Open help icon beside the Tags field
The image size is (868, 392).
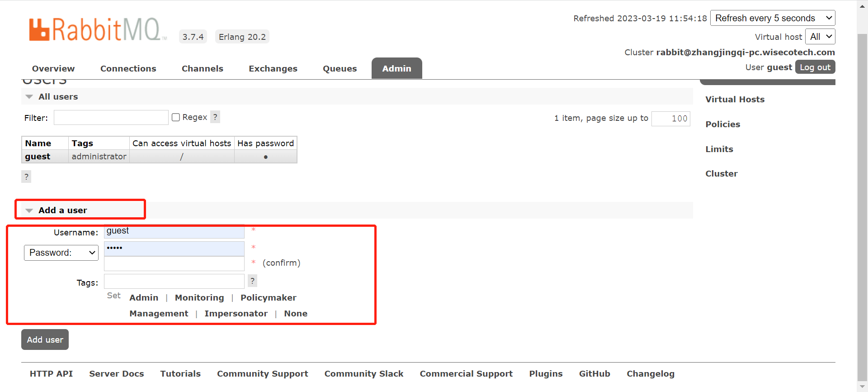pos(252,281)
